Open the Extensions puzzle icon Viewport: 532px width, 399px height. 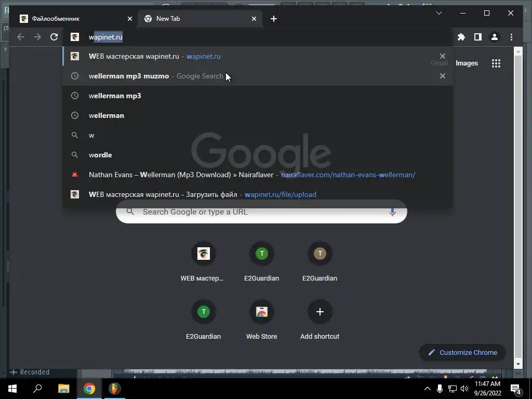(x=461, y=37)
